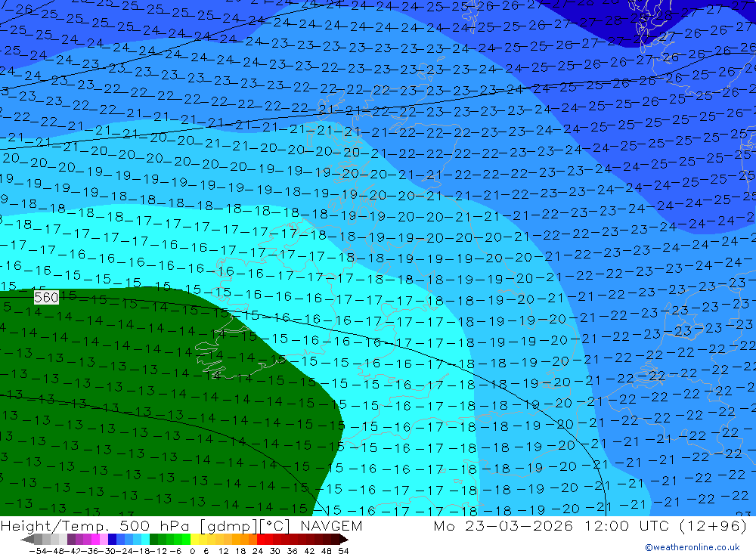Click the gray left arrow of color scale
This screenshot has height=554, width=756.
point(27,539)
